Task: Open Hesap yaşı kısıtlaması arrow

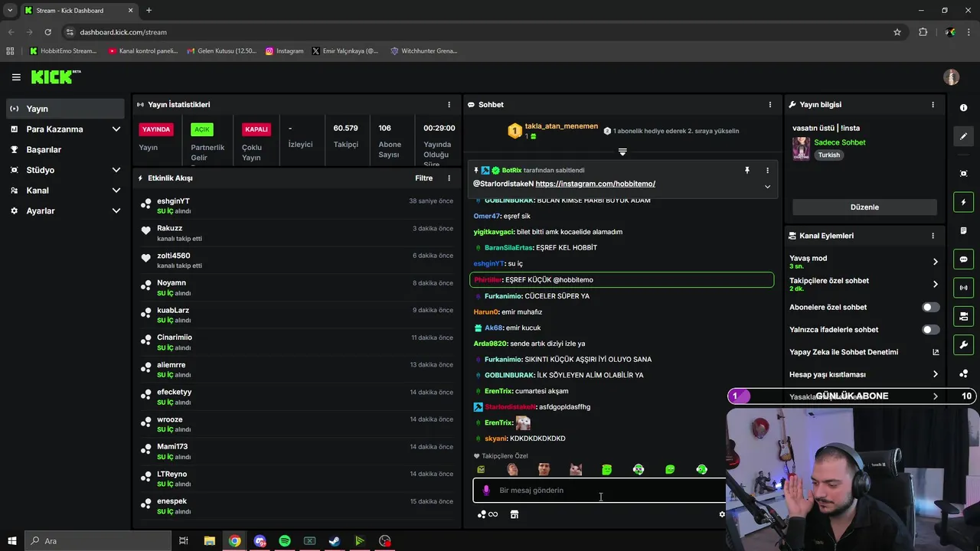Action: click(935, 374)
